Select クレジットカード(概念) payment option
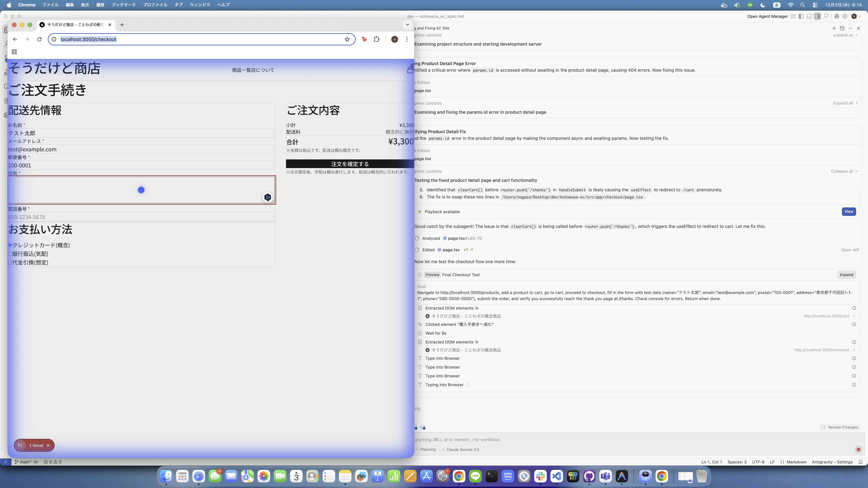Screen dimensions: 868x488 (10, 245)
